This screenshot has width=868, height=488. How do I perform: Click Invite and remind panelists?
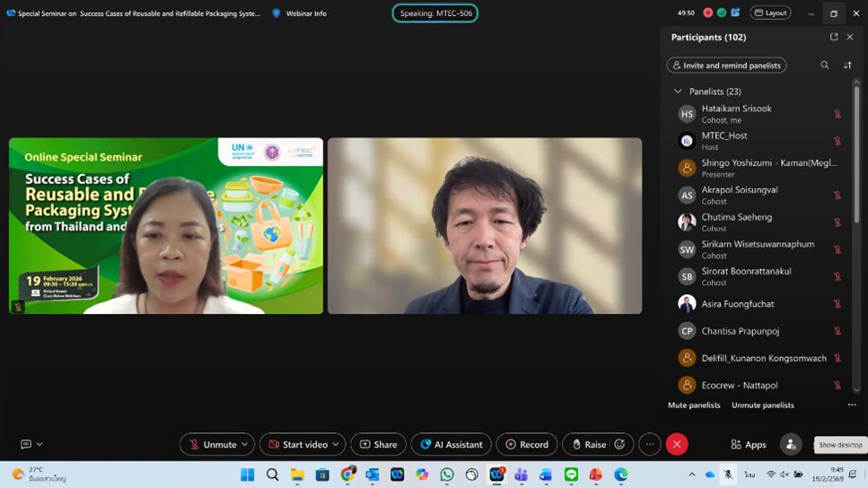coord(726,65)
